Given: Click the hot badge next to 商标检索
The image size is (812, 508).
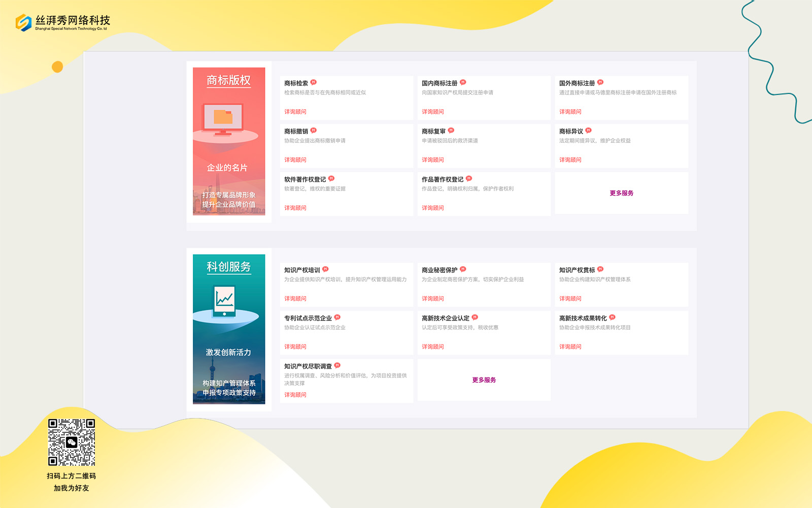Looking at the screenshot, I should [x=314, y=82].
